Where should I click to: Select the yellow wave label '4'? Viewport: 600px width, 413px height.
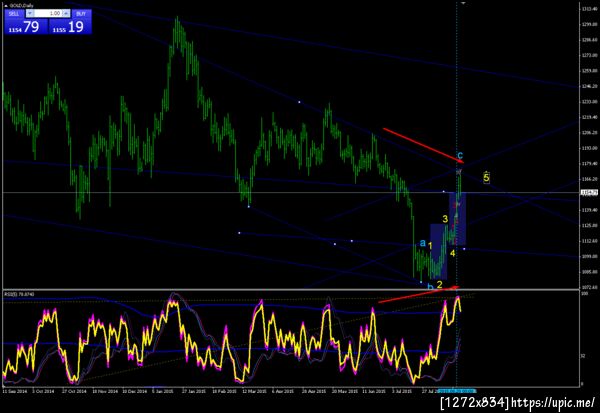453,253
